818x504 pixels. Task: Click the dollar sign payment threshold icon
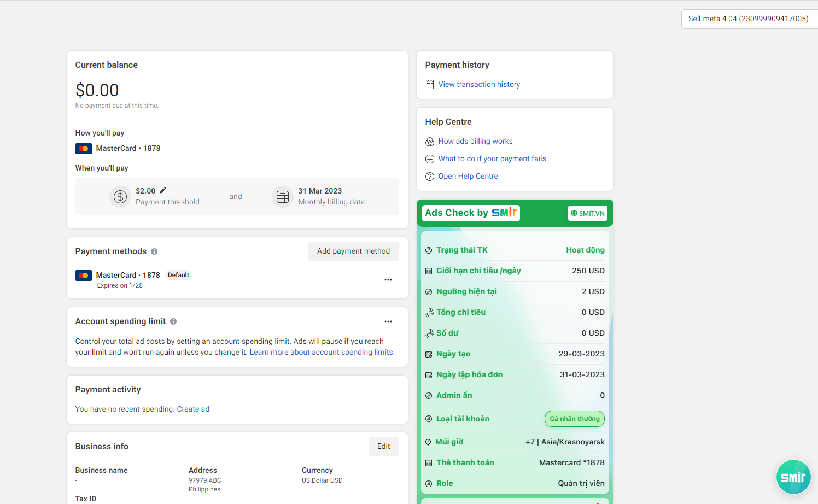tap(120, 197)
